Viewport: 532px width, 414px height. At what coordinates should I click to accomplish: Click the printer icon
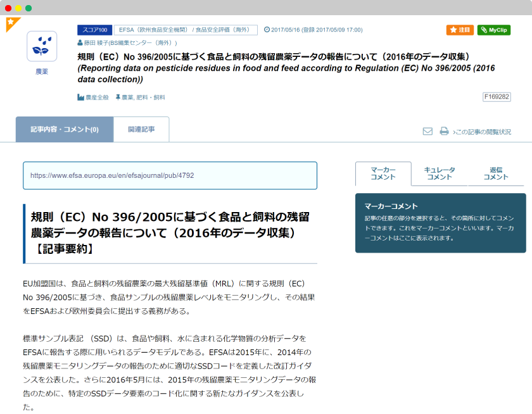444,132
